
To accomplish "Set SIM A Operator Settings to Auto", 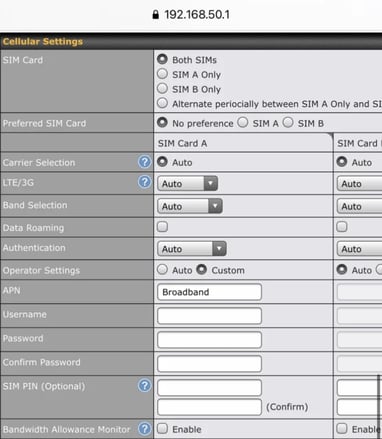I will (162, 269).
